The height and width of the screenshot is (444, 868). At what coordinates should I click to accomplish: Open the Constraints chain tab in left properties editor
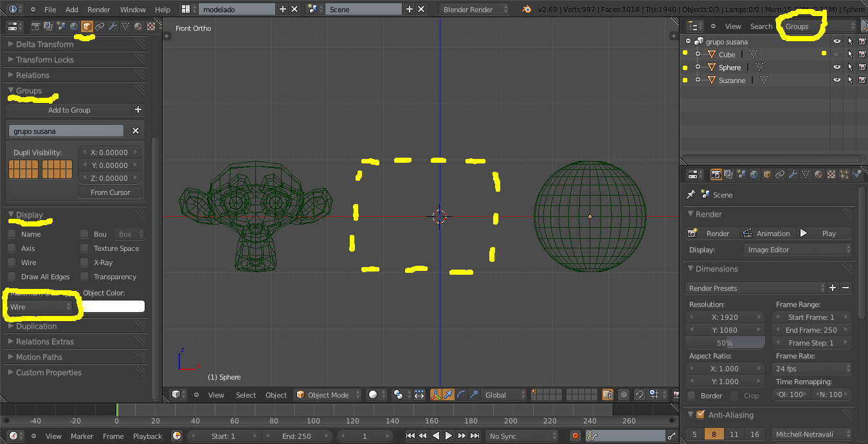coord(100,26)
